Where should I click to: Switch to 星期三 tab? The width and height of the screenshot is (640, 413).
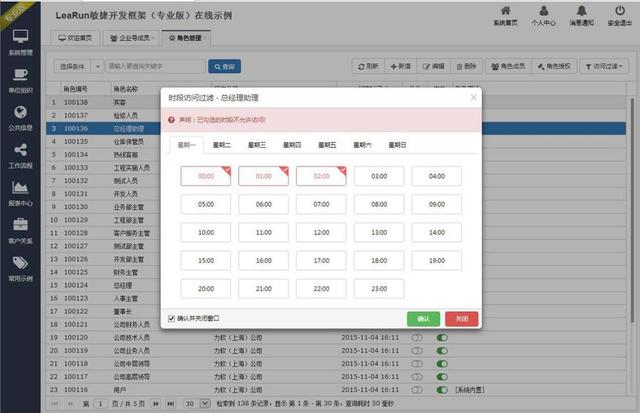click(x=257, y=145)
